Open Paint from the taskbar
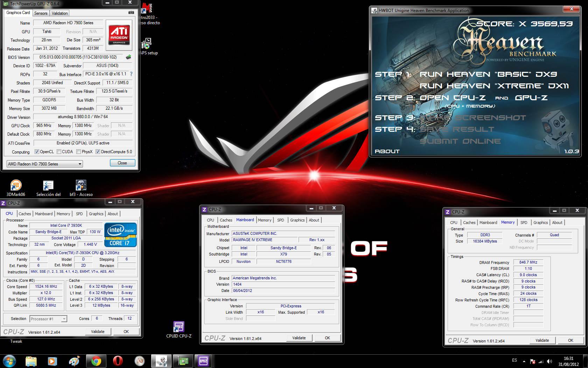 pos(74,361)
